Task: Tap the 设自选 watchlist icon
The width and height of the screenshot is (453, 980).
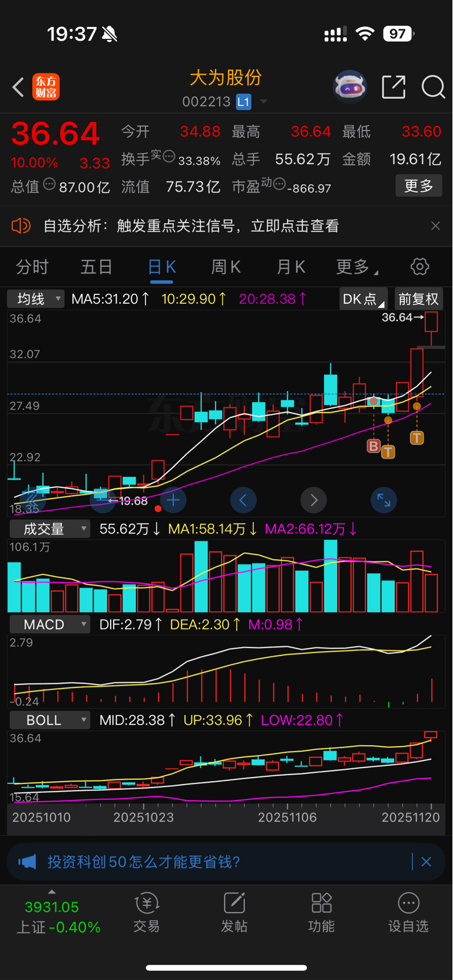Action: click(408, 912)
